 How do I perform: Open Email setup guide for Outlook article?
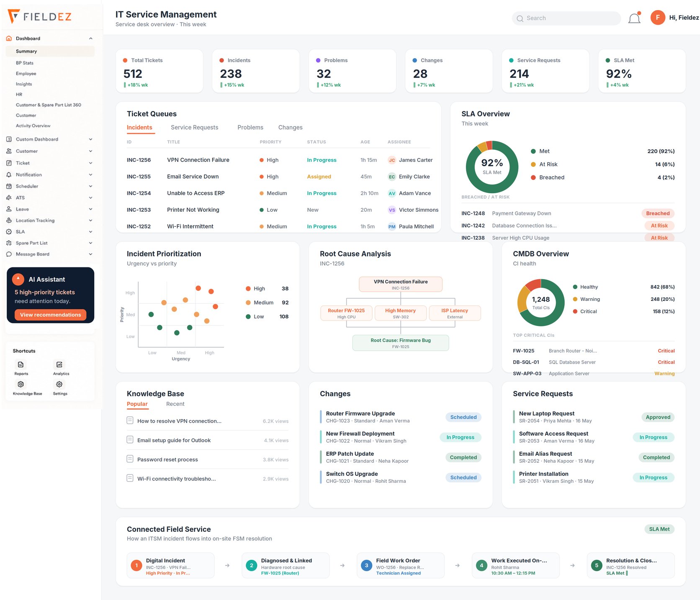(208, 440)
